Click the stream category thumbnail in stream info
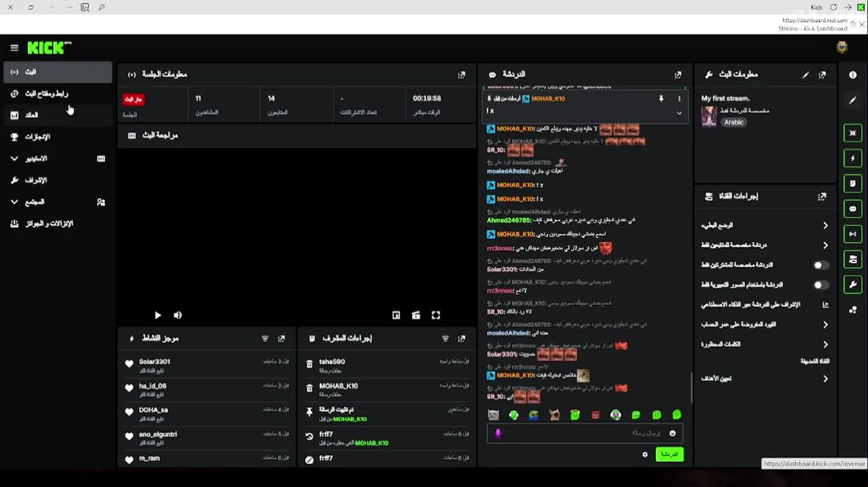Image resolution: width=868 pixels, height=487 pixels. pos(709,116)
